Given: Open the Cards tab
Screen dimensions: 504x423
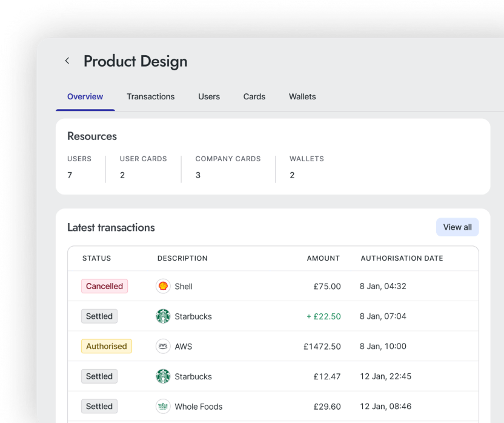Looking at the screenshot, I should pyautogui.click(x=254, y=96).
